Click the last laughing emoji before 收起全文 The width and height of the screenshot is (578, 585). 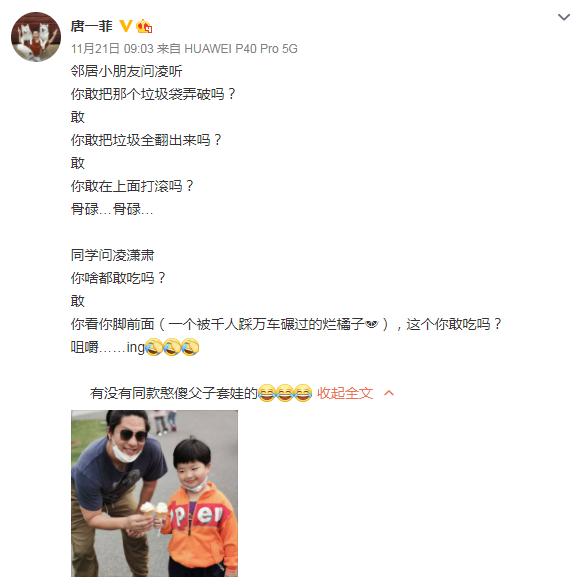303,392
